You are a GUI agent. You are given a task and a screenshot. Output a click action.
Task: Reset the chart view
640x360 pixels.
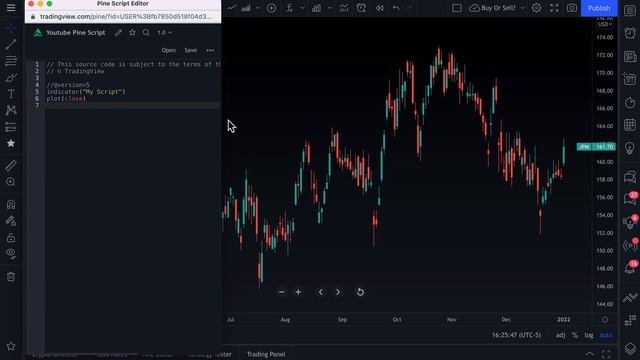click(360, 292)
